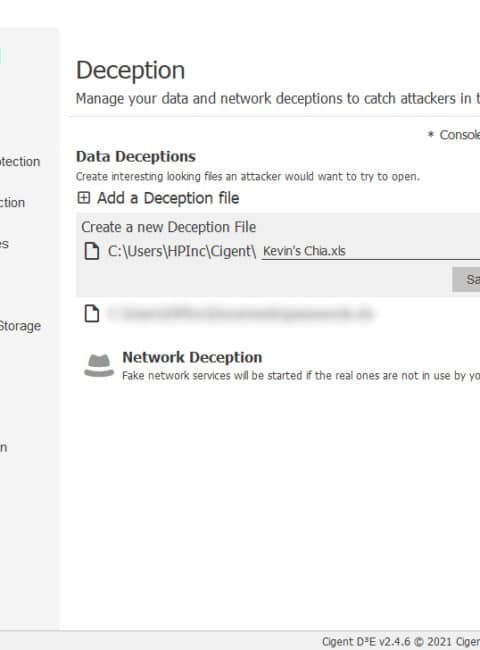Open the sidebar item ending in 'ction'
The width and height of the screenshot is (480, 650).
point(12,203)
